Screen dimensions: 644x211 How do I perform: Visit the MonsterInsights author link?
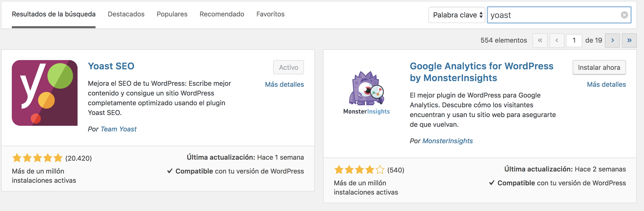point(448,141)
